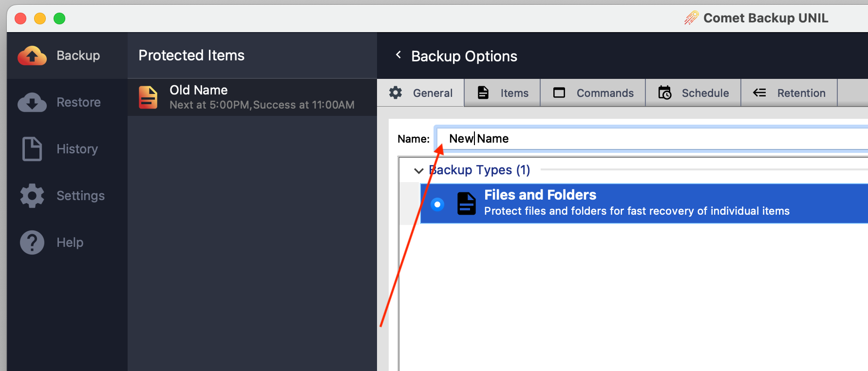This screenshot has width=868, height=371.
Task: Click the Restore cloud download icon
Action: [32, 102]
